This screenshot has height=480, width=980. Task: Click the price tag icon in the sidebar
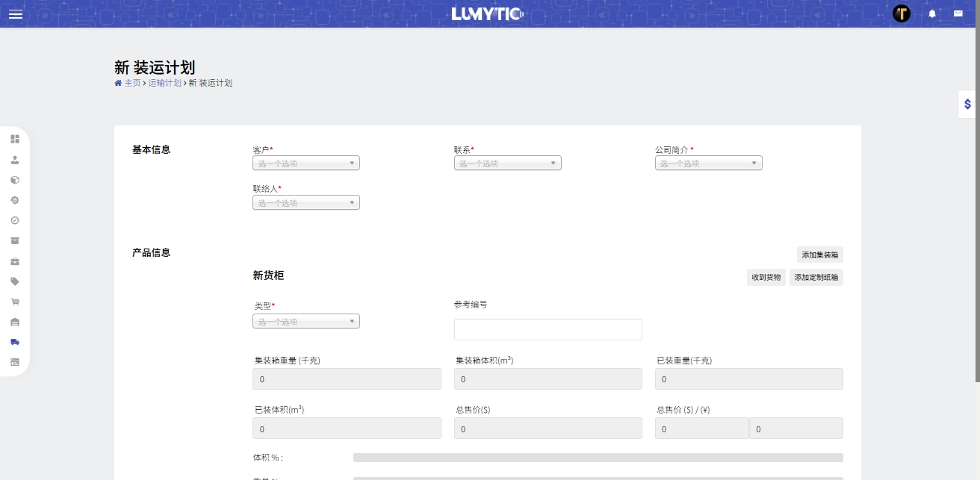pos(15,281)
